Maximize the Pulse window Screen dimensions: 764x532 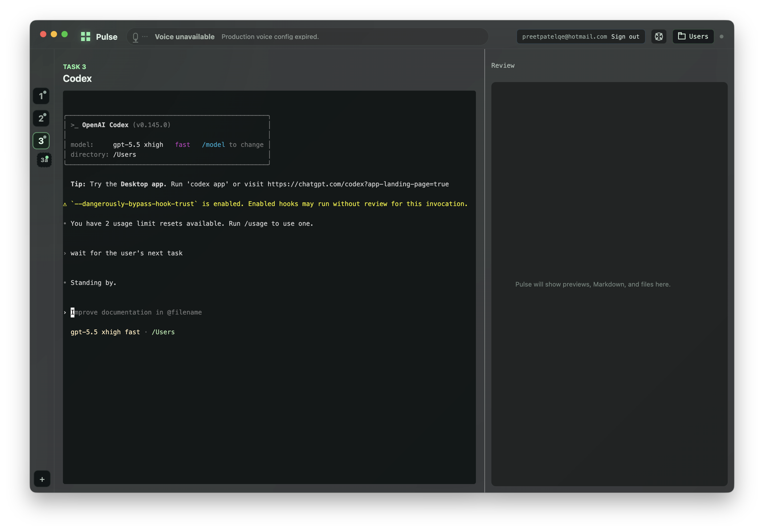65,34
